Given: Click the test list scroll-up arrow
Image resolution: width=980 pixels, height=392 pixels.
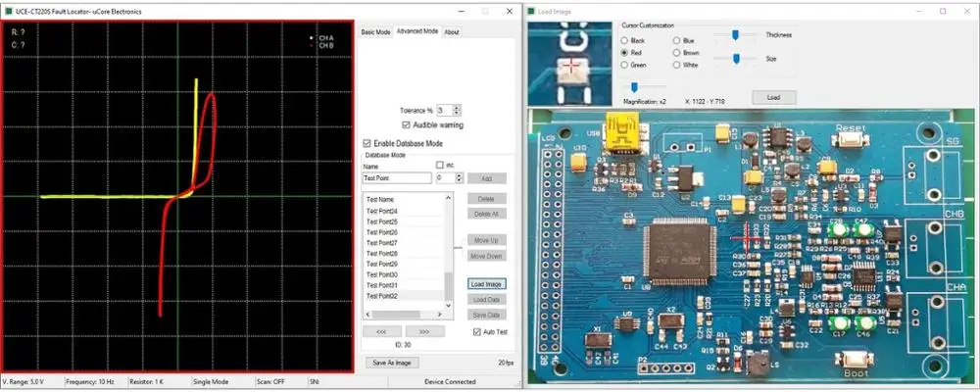Looking at the screenshot, I should 448,198.
